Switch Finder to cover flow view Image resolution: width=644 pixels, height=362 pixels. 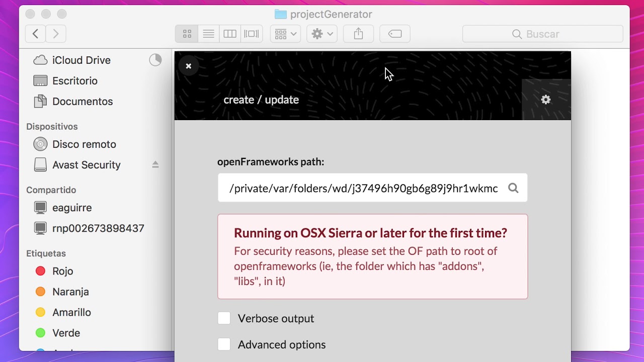(251, 34)
